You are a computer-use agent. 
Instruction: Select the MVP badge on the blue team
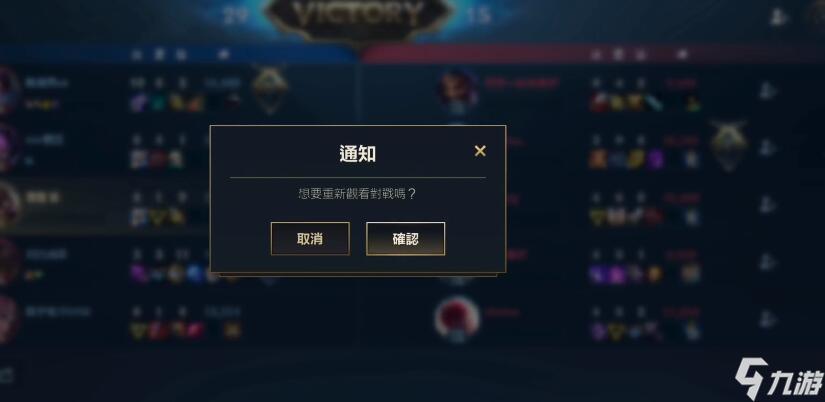pyautogui.click(x=269, y=88)
